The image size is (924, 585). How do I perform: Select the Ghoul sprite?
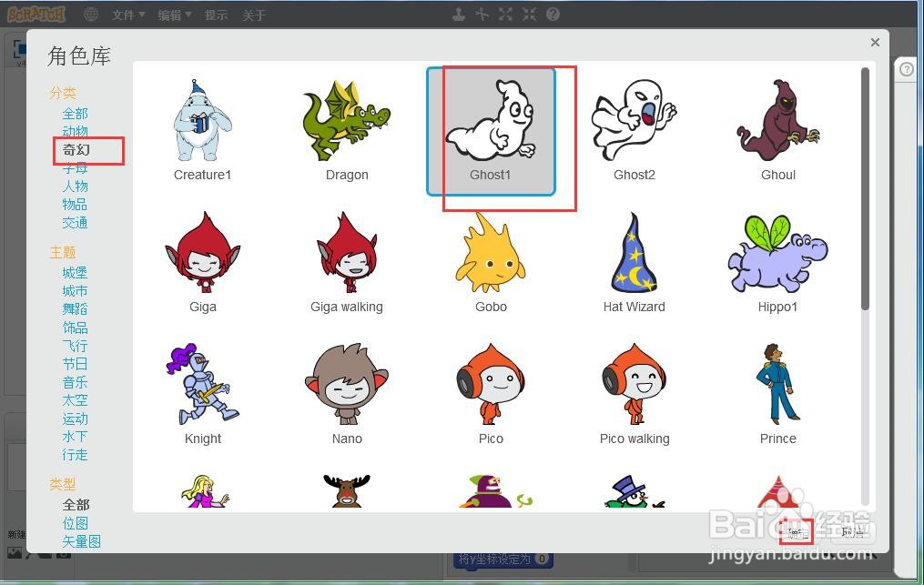coord(777,130)
